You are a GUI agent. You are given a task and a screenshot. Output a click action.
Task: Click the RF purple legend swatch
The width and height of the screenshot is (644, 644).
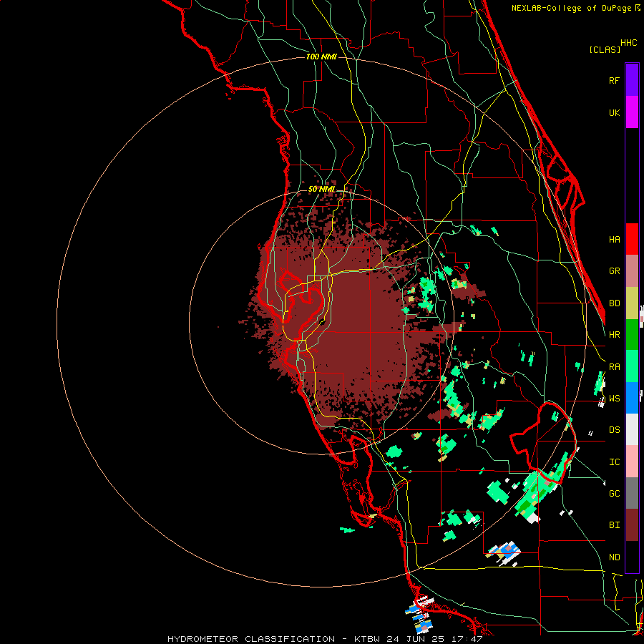pos(632,79)
